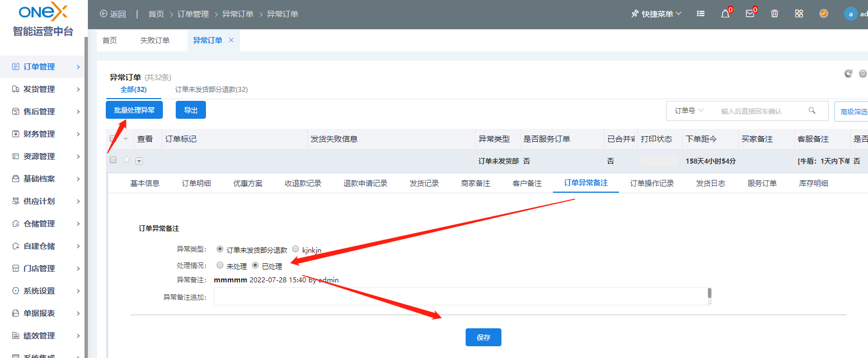
Task: Open the 商家备注 detail tab
Action: (x=476, y=183)
